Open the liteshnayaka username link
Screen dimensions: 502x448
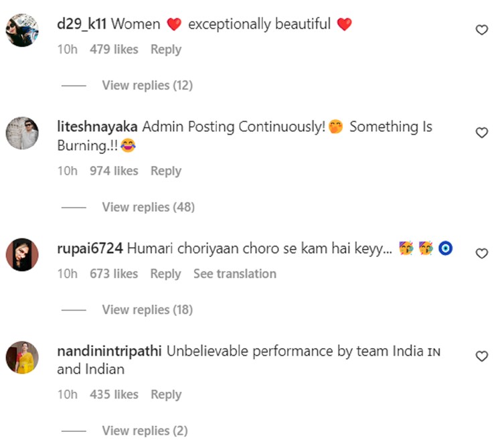[x=98, y=127]
